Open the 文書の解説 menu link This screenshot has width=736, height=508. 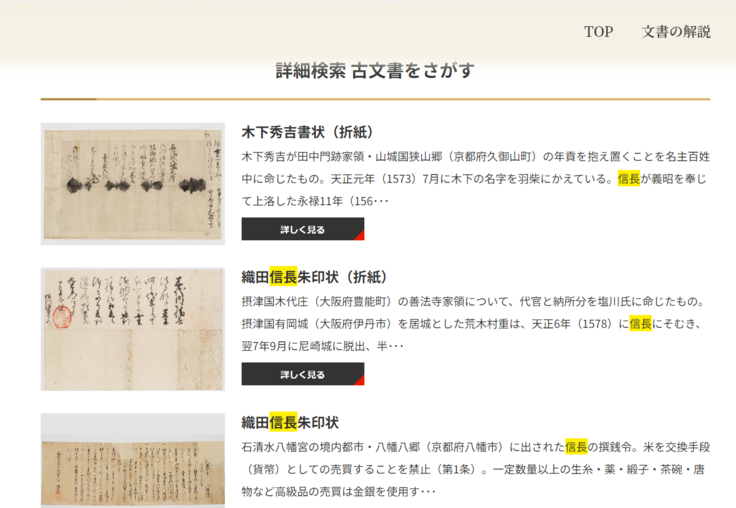676,32
